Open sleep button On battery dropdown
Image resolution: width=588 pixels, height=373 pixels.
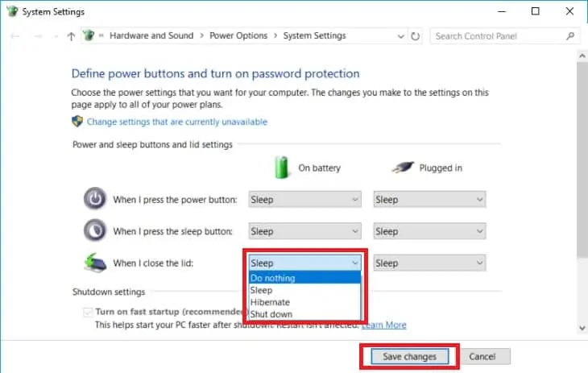click(x=304, y=231)
